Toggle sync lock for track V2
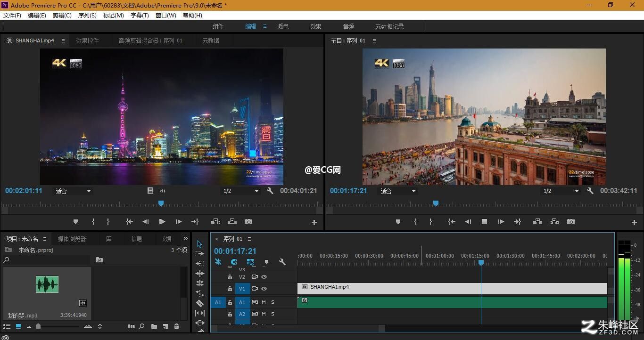 point(255,277)
